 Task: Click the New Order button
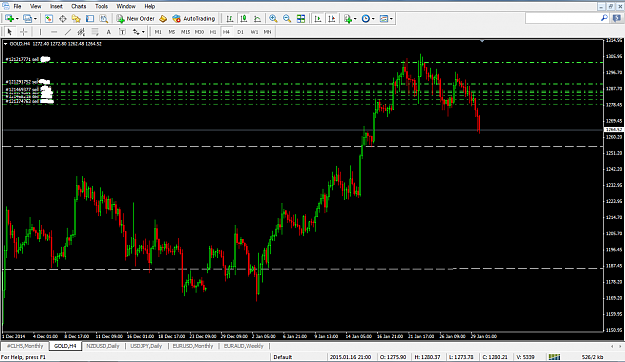coord(135,19)
